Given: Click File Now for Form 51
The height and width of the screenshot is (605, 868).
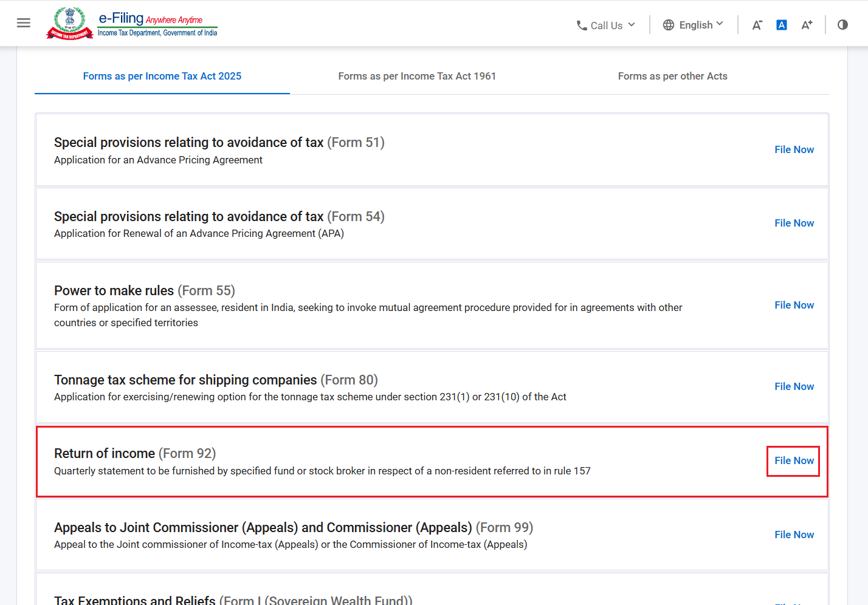Looking at the screenshot, I should pos(794,149).
